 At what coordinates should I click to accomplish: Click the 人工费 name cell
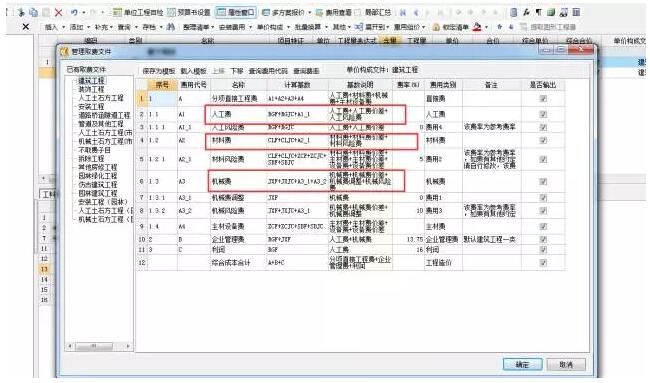[x=238, y=114]
